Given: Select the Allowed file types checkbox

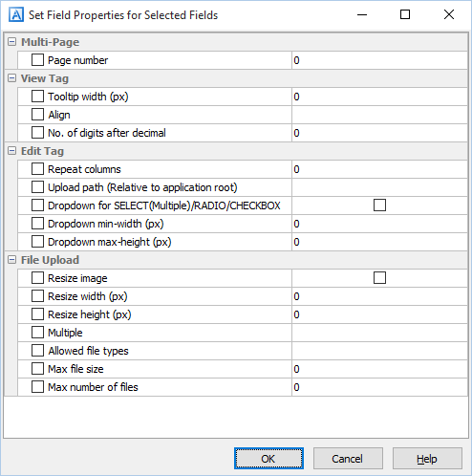Looking at the screenshot, I should [37, 351].
